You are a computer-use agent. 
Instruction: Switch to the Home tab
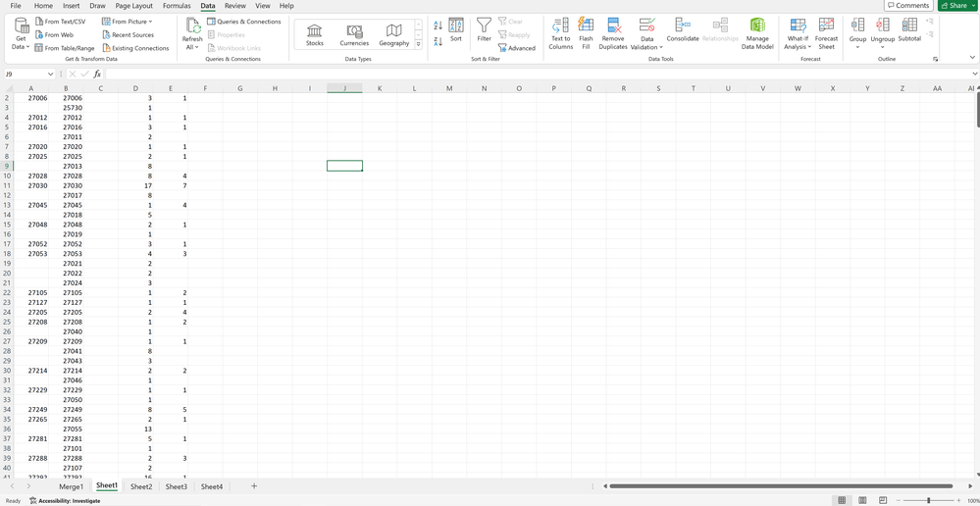coord(43,6)
